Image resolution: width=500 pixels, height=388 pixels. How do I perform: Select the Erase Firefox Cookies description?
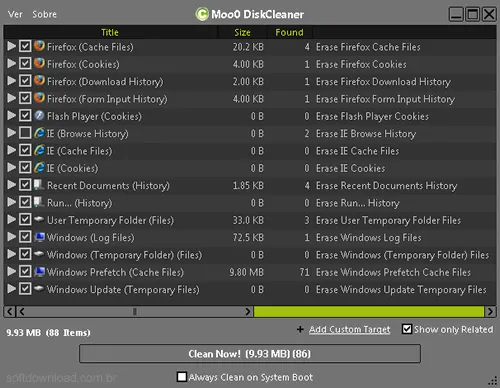[x=361, y=64]
